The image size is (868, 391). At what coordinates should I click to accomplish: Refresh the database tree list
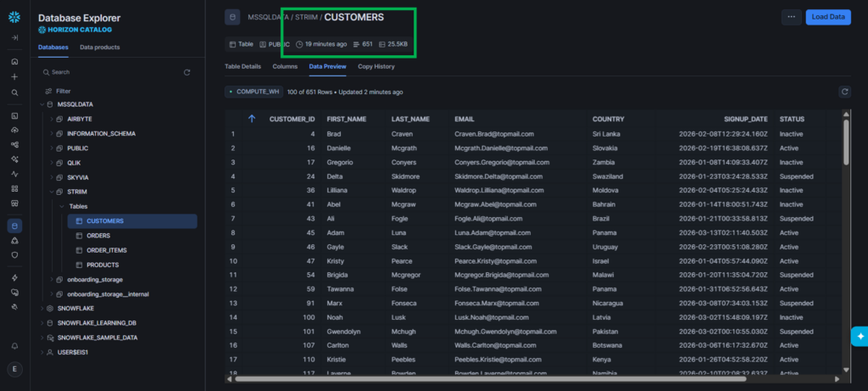(x=187, y=73)
